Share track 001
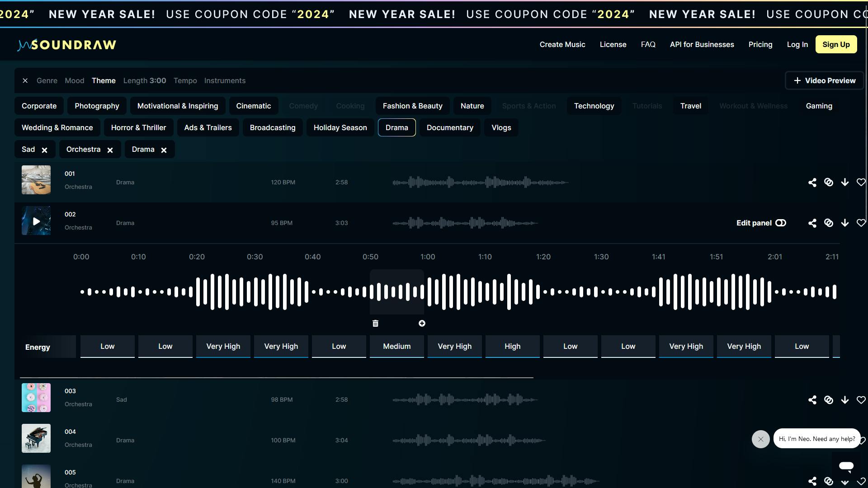The image size is (868, 488). pyautogui.click(x=812, y=183)
